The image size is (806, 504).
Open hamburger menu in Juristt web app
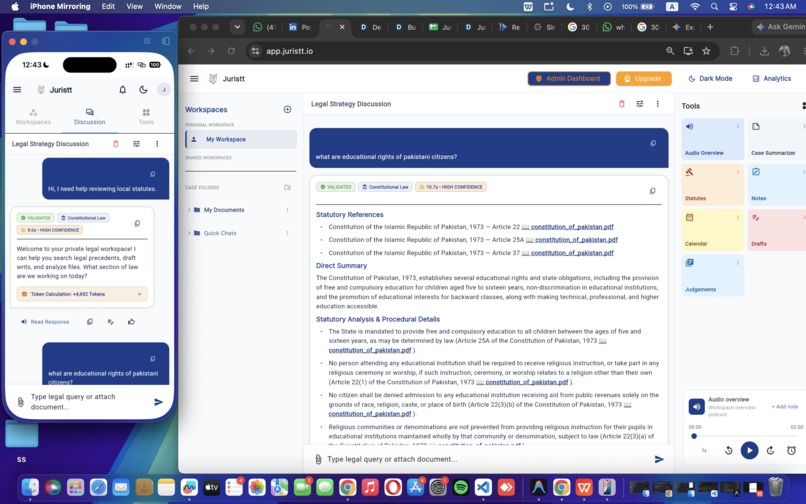pyautogui.click(x=194, y=79)
